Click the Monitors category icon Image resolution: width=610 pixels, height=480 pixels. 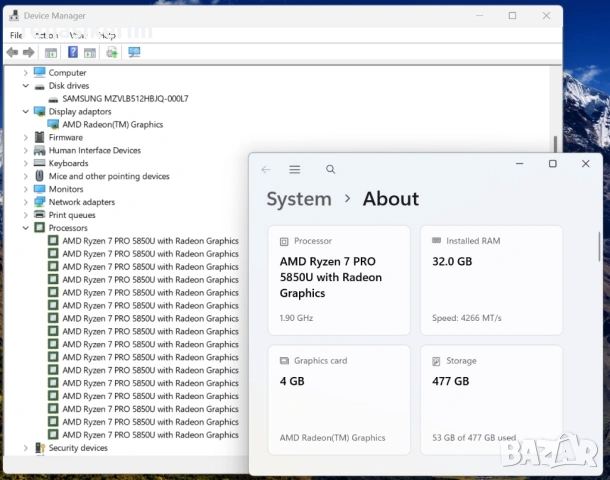point(39,189)
